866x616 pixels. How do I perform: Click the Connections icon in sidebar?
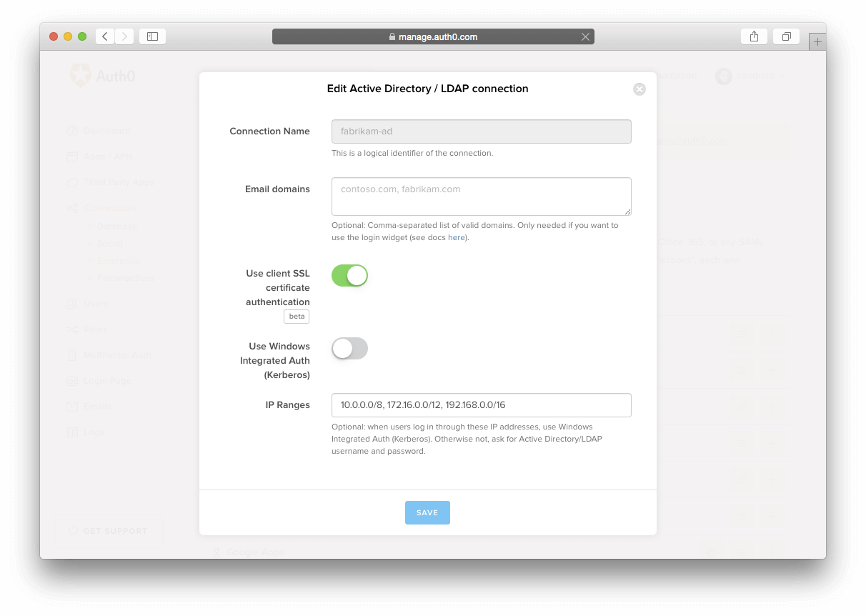pyautogui.click(x=71, y=208)
